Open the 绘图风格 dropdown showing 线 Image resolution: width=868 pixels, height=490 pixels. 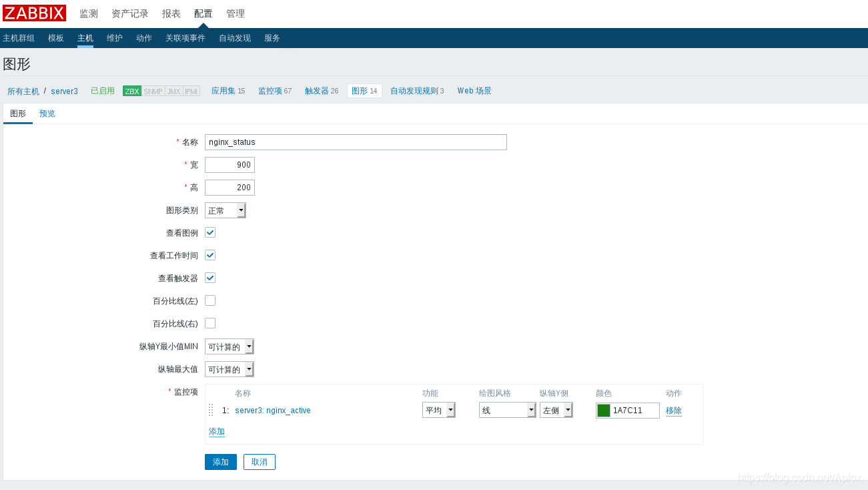pyautogui.click(x=507, y=410)
